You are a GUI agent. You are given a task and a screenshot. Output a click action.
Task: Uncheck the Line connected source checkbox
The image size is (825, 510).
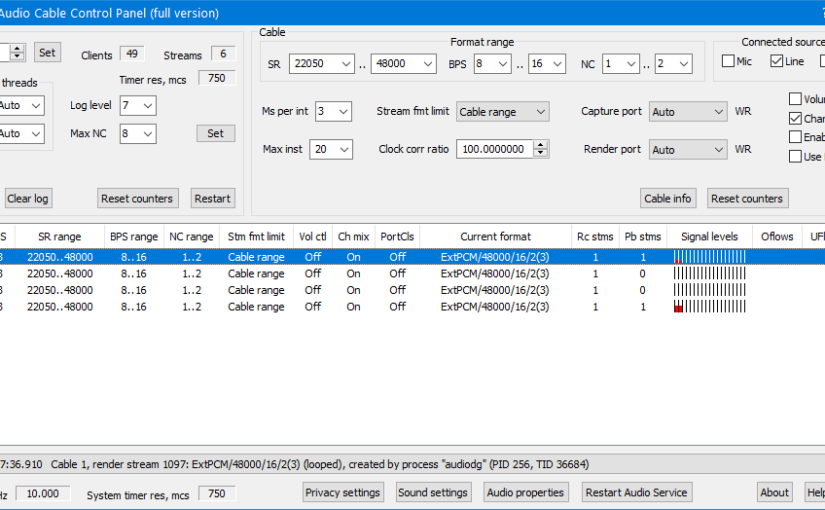pyautogui.click(x=777, y=62)
